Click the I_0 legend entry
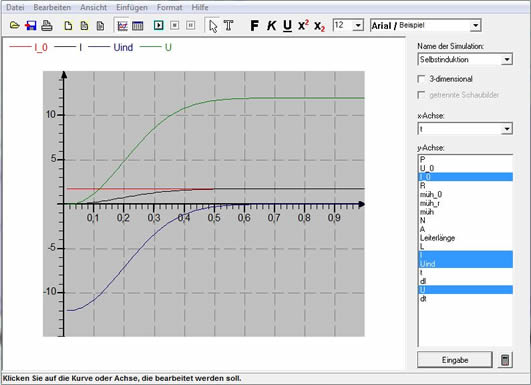Image resolution: width=531 pixels, height=385 pixels. pyautogui.click(x=28, y=47)
